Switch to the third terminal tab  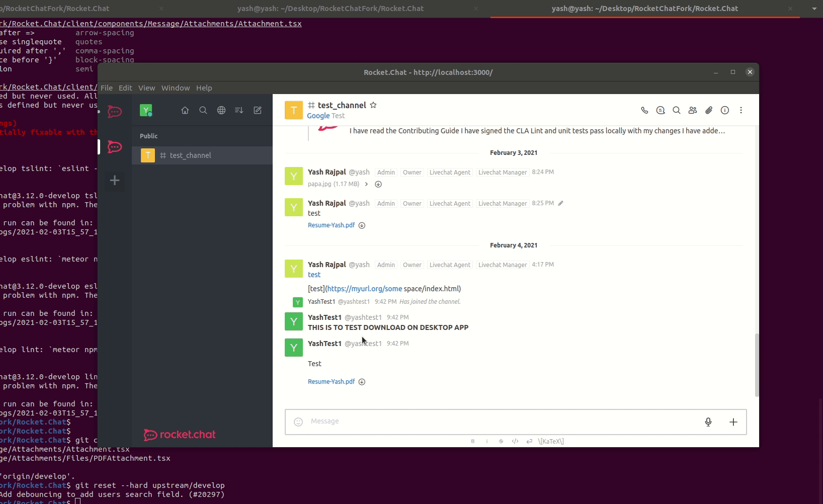pos(644,9)
